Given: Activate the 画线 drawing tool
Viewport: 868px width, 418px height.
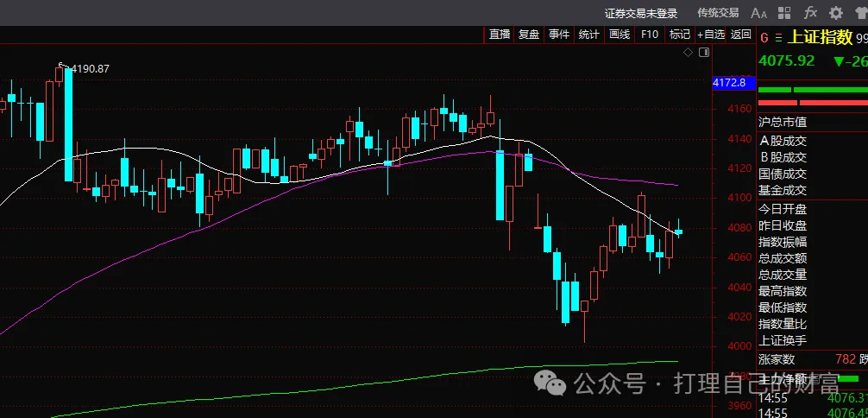Looking at the screenshot, I should tap(620, 35).
